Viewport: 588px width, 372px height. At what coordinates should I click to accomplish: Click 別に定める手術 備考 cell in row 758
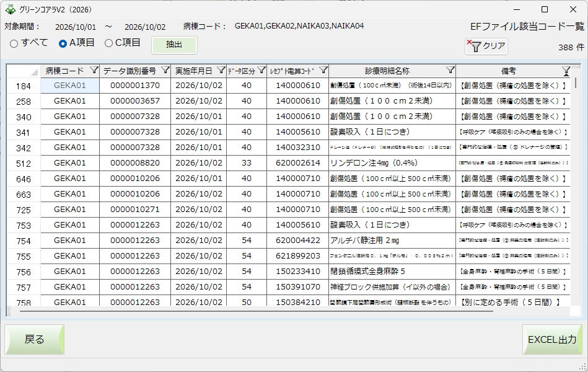click(513, 301)
